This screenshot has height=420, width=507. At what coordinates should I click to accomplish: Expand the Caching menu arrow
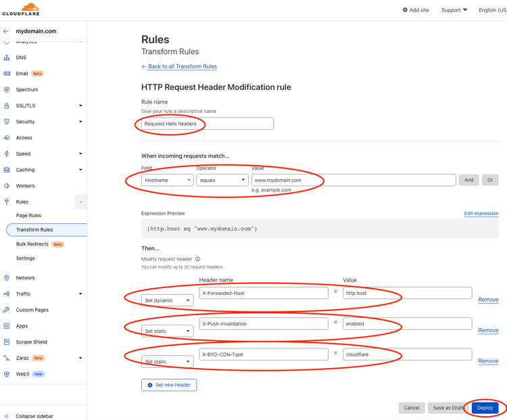click(x=80, y=170)
